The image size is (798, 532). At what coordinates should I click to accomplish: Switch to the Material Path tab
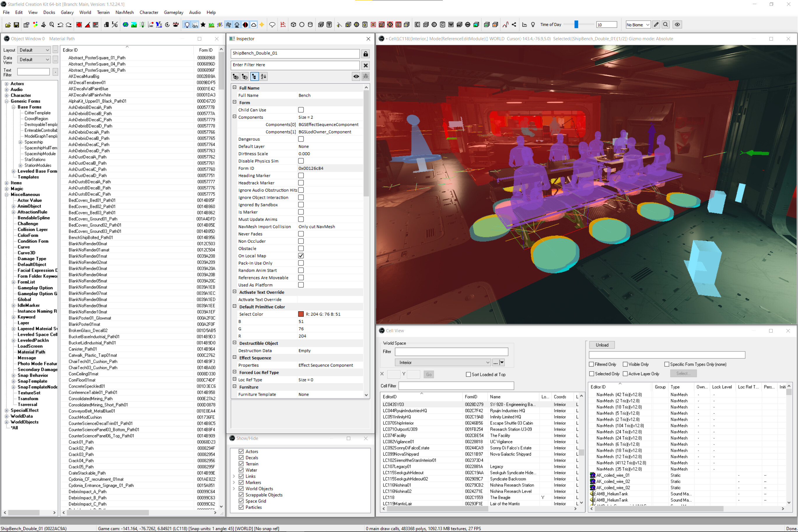(x=62, y=39)
